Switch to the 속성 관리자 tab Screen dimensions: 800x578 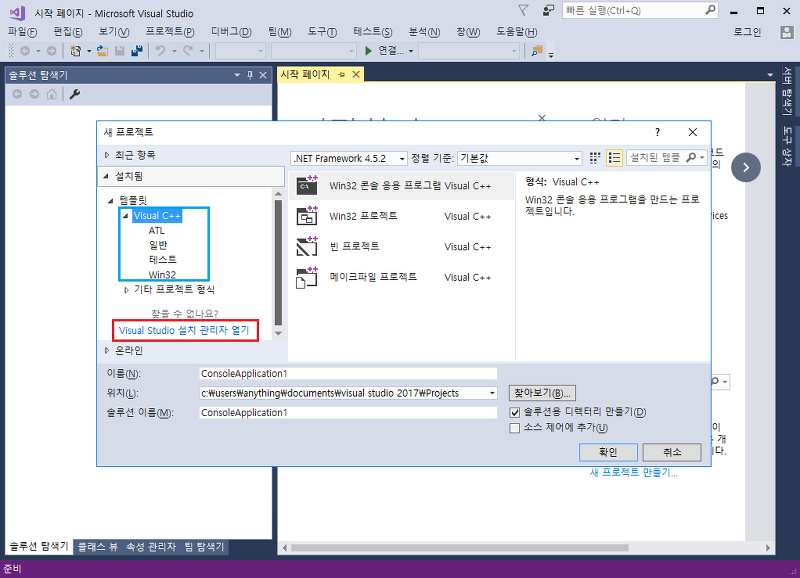coord(151,547)
